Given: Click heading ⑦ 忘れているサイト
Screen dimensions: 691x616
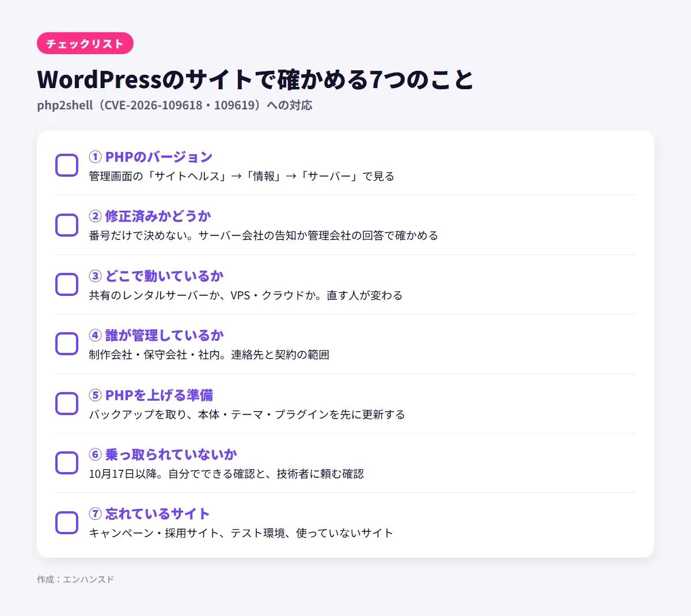Looking at the screenshot, I should point(149,514).
